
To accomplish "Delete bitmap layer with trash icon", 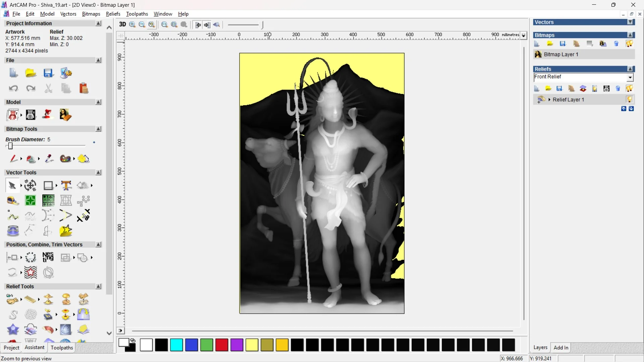I will coord(616,44).
